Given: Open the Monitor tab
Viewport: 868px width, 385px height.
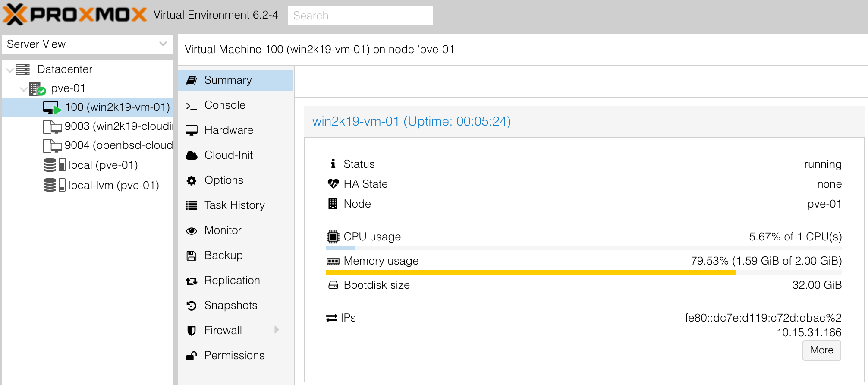Looking at the screenshot, I should [x=236, y=230].
